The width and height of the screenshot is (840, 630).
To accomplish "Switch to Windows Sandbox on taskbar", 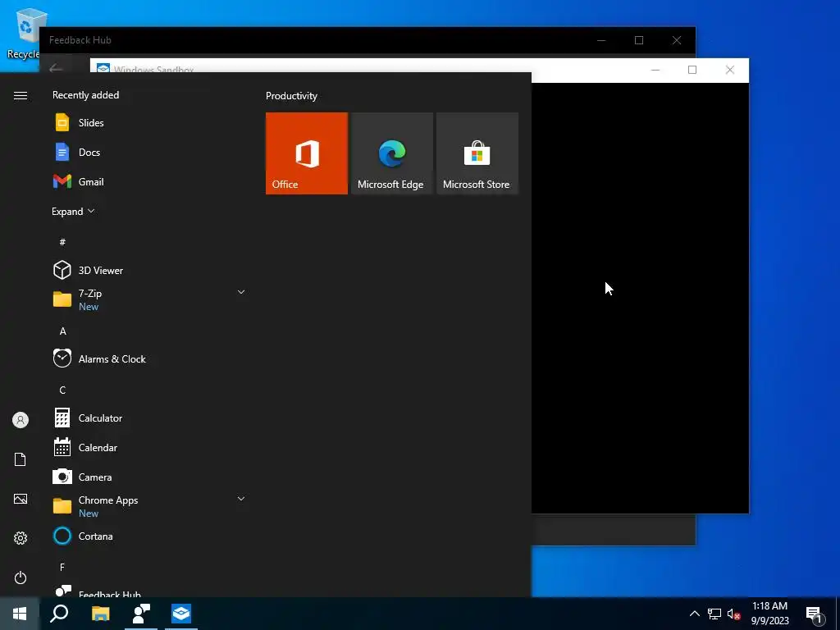I will 181,614.
